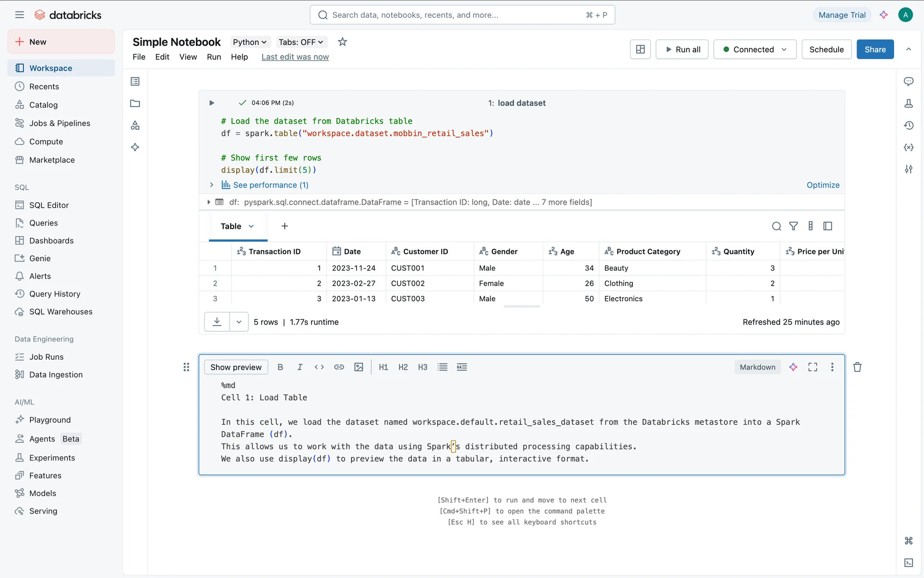Open the Tabs: OFF dropdown
Viewport: 924px width, 578px height.
click(x=301, y=42)
